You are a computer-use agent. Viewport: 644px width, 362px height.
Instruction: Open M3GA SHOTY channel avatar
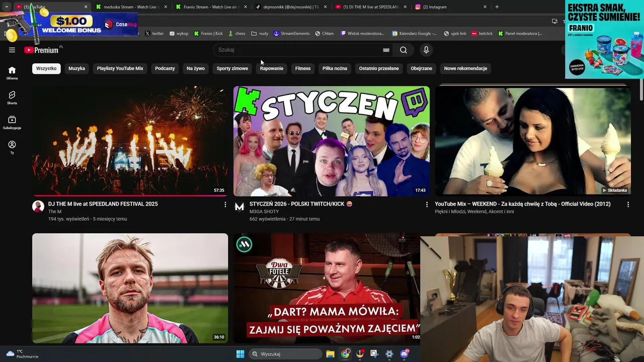point(239,206)
